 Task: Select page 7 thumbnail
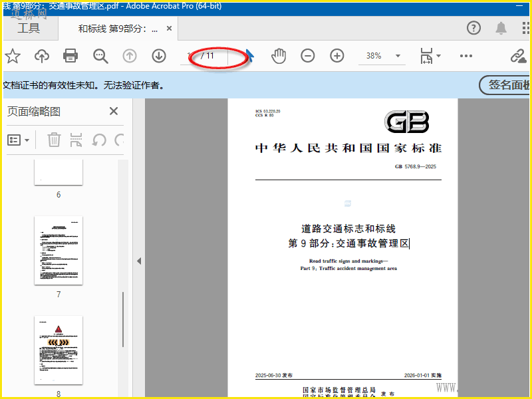pos(59,251)
